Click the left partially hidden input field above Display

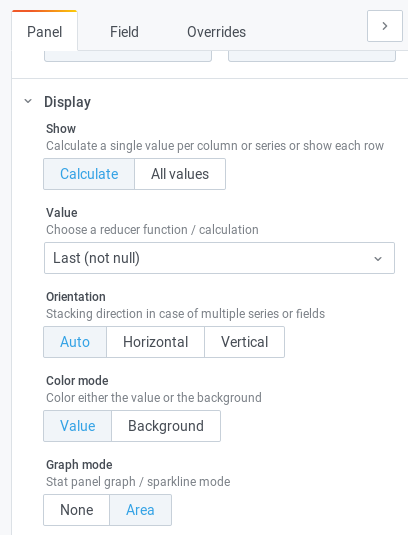(x=128, y=56)
